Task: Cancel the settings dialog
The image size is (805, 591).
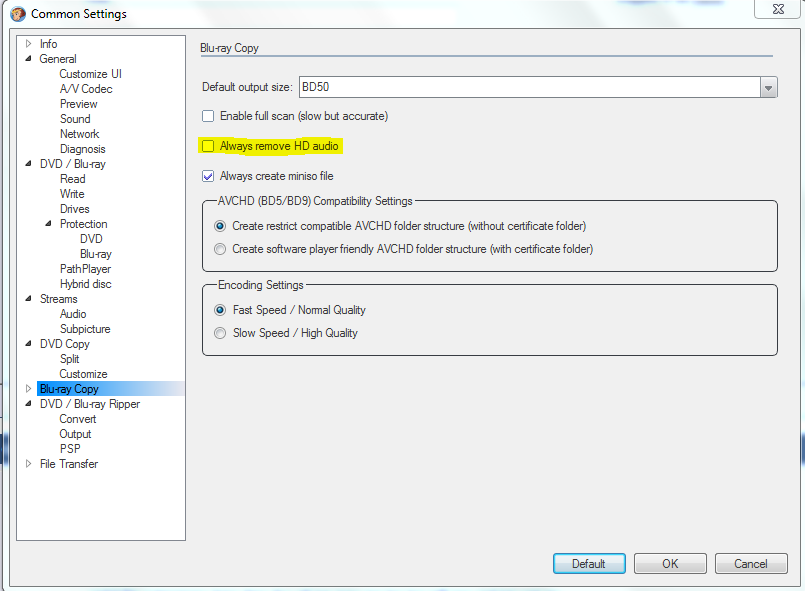Action: tap(751, 564)
